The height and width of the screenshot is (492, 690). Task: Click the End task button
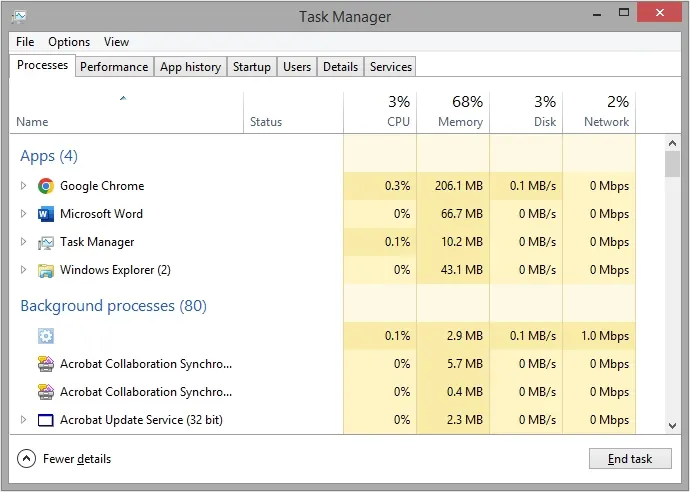tap(630, 459)
